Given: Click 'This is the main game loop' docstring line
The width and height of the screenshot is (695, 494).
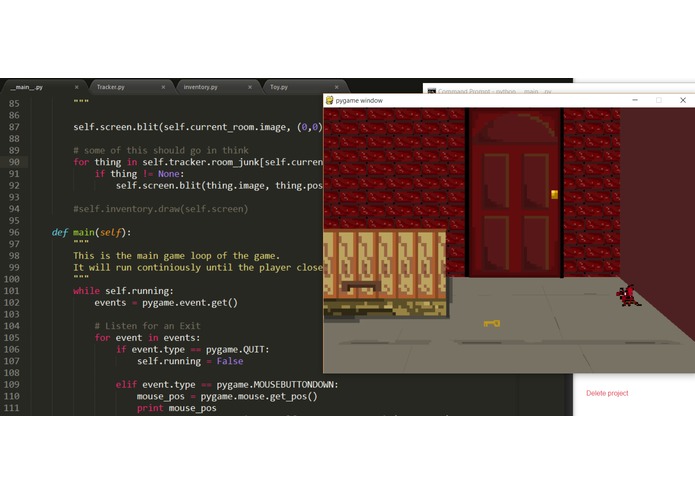Looking at the screenshot, I should (x=176, y=256).
